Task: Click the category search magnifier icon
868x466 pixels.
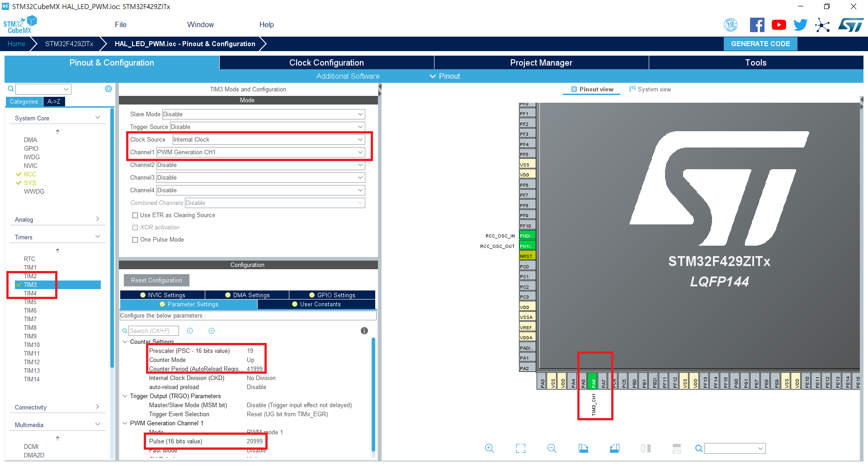Action: click(11, 89)
